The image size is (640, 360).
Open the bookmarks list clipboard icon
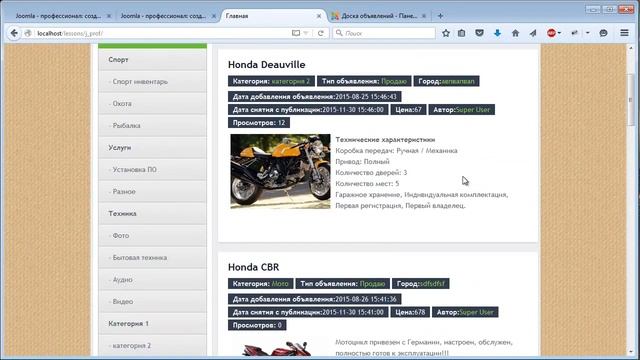tap(462, 33)
